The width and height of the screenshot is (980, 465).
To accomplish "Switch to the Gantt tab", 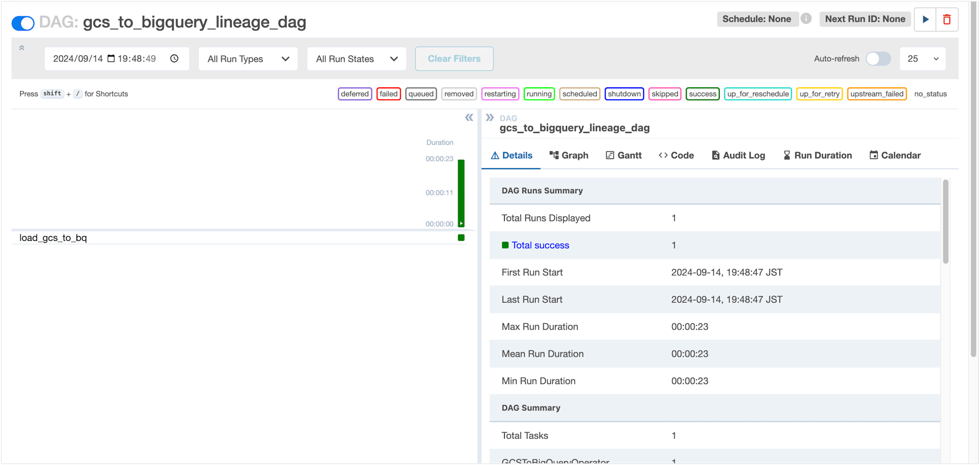I will pyautogui.click(x=623, y=155).
